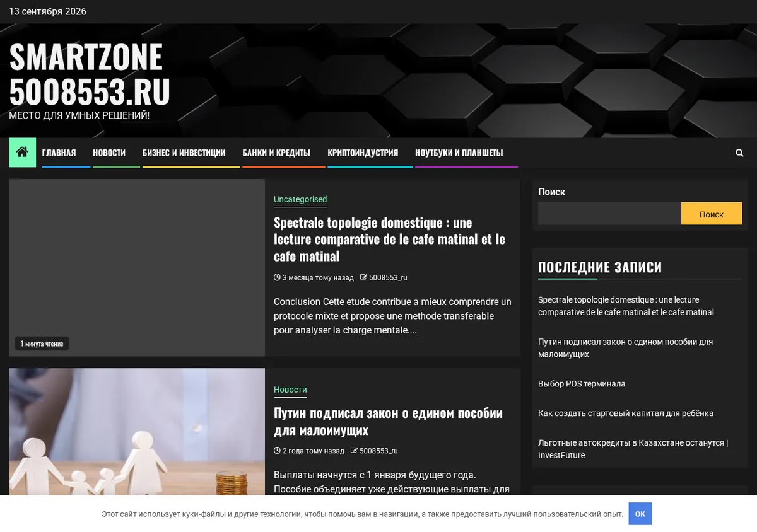757x532 pixels.
Task: Click clock icon beside '2 года тому назад'
Action: [277, 451]
